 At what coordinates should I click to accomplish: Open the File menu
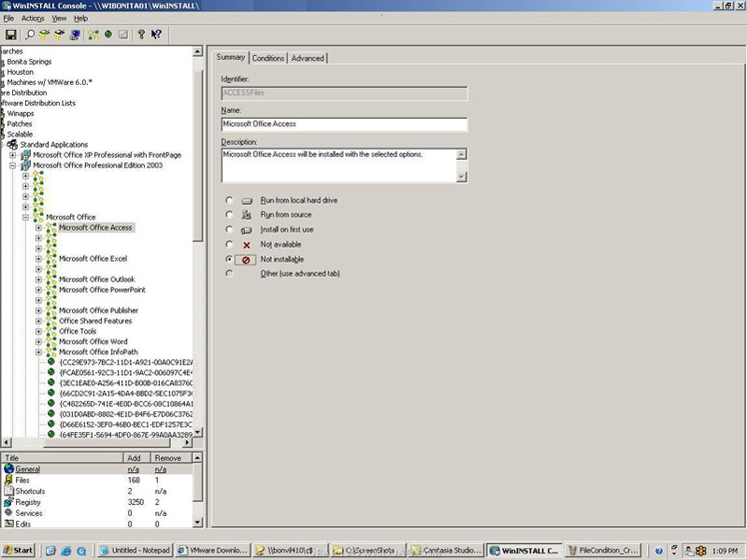[8, 18]
